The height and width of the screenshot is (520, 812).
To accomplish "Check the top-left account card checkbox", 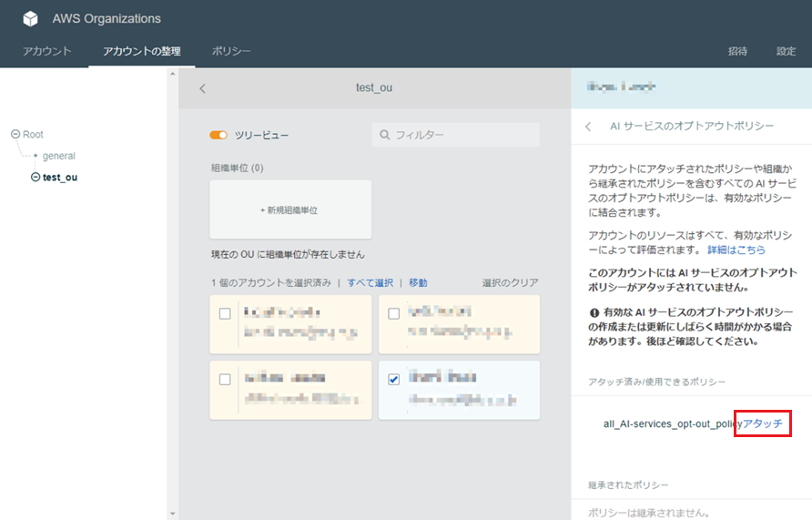I will (225, 314).
